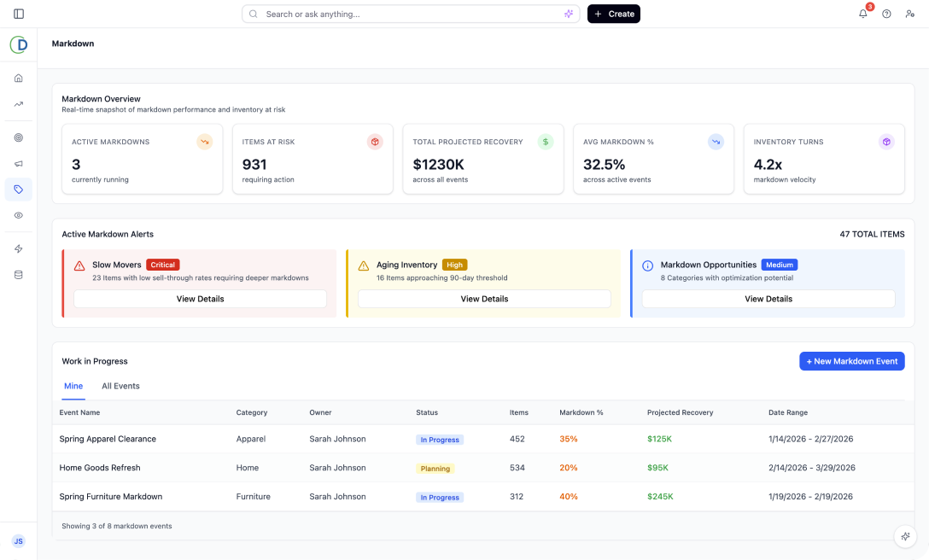Open the notifications bell
The image size is (929, 560).
click(863, 14)
